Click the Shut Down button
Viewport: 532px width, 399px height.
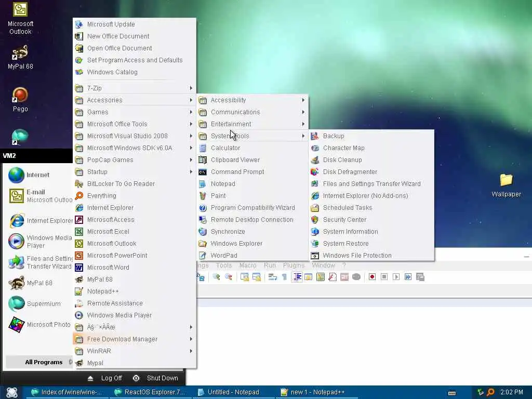156,378
